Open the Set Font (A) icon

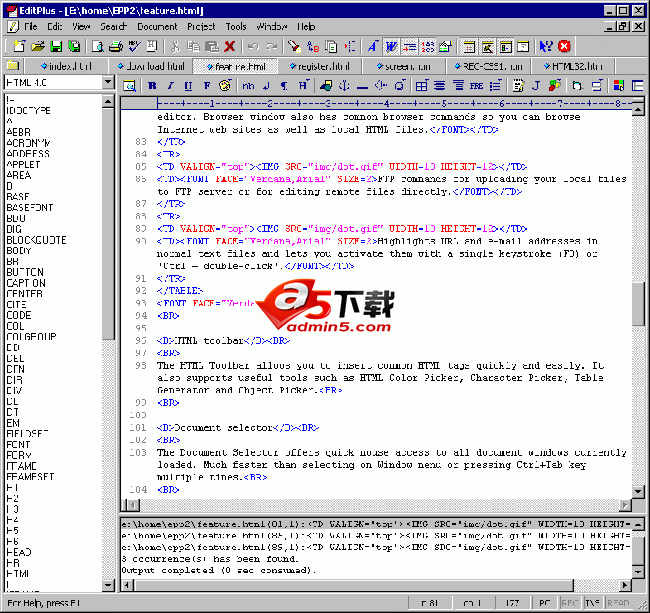click(x=372, y=46)
